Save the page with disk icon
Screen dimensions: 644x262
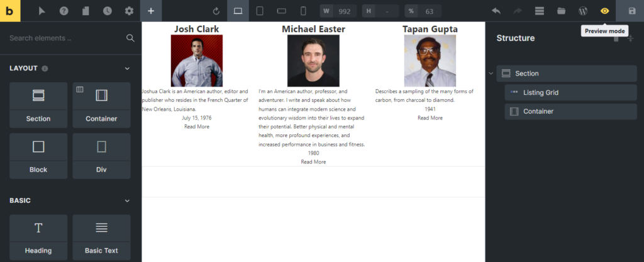tap(632, 11)
